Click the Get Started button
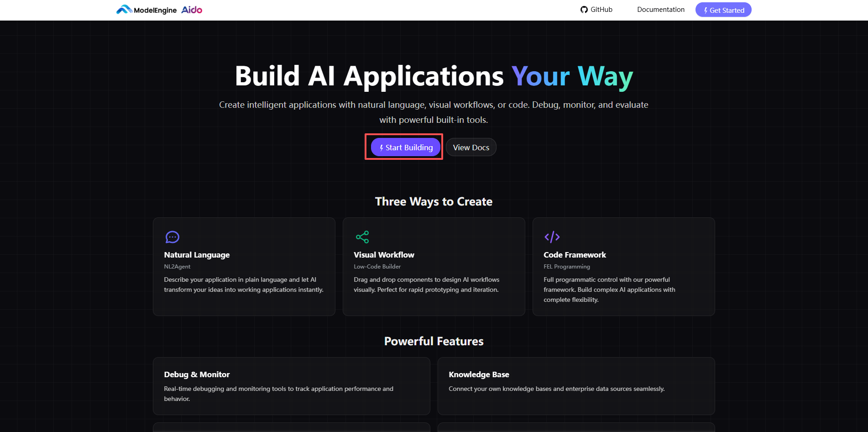This screenshot has height=432, width=868. (723, 10)
